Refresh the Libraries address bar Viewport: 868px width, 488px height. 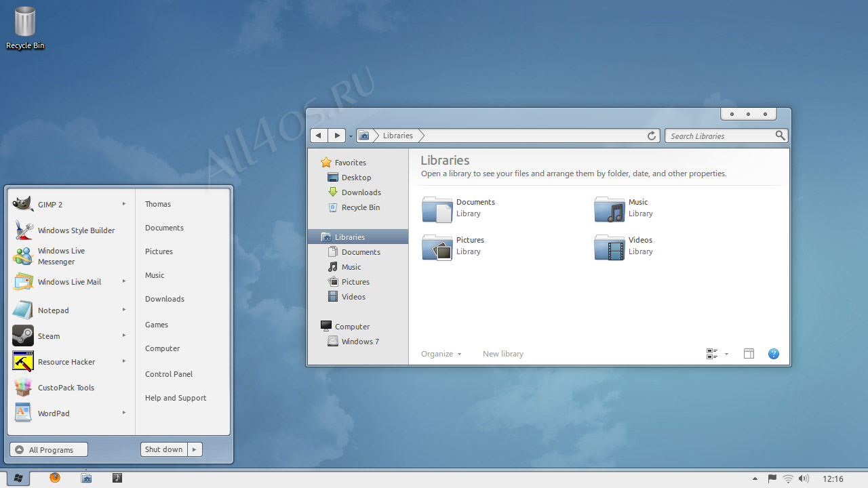point(652,136)
